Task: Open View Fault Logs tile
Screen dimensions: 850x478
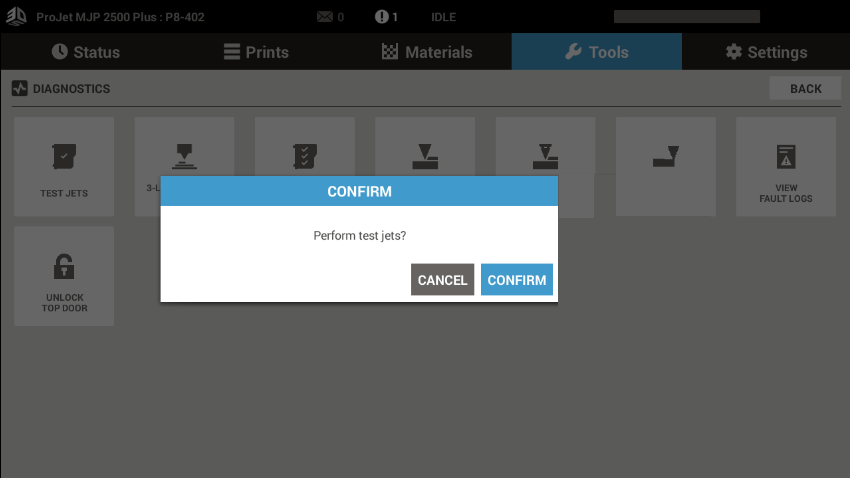Action: click(x=786, y=166)
